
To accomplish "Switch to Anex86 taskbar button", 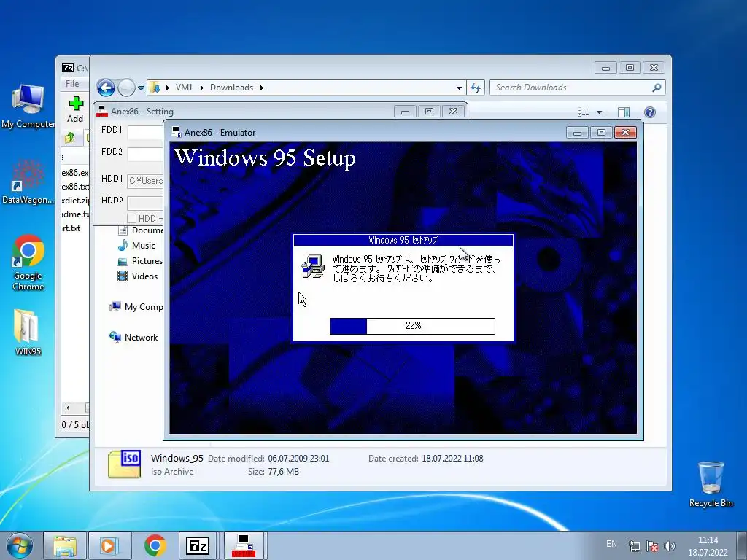I will 244,545.
